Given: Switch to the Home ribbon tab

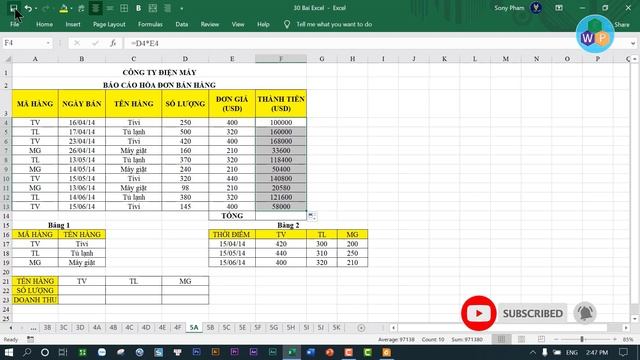Looking at the screenshot, I should click(x=44, y=24).
